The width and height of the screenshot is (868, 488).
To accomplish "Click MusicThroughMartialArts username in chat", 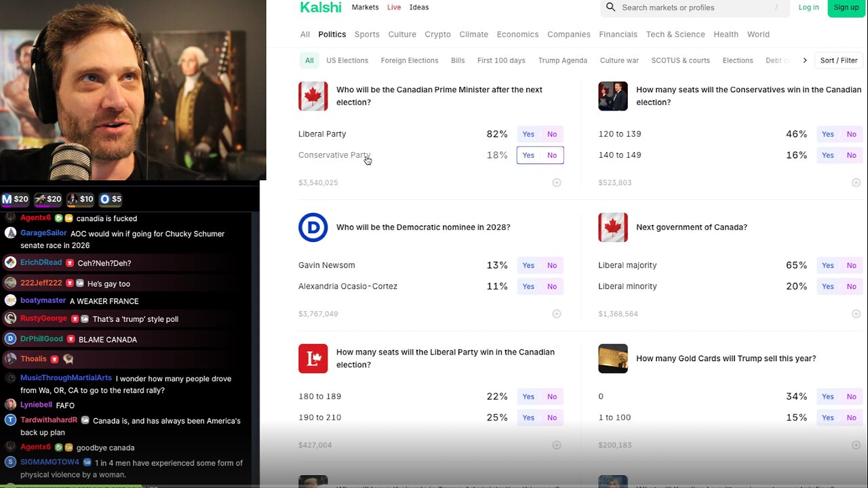I will coord(66,378).
